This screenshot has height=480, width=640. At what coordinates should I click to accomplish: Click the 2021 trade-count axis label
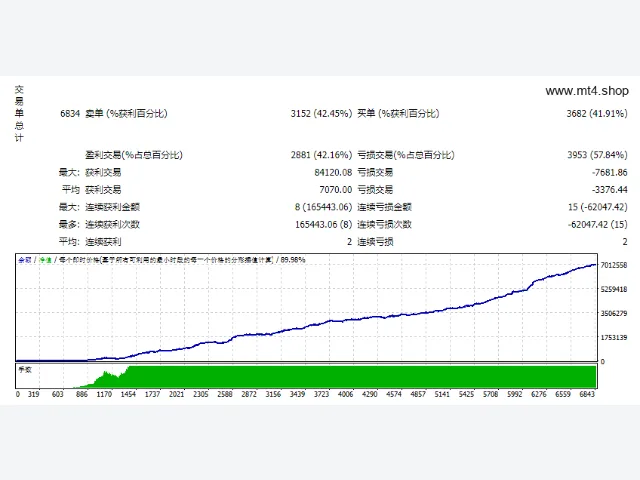coord(176,394)
